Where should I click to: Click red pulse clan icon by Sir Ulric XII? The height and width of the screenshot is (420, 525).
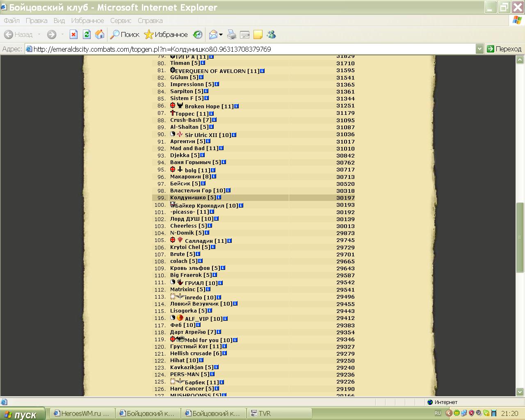180,134
